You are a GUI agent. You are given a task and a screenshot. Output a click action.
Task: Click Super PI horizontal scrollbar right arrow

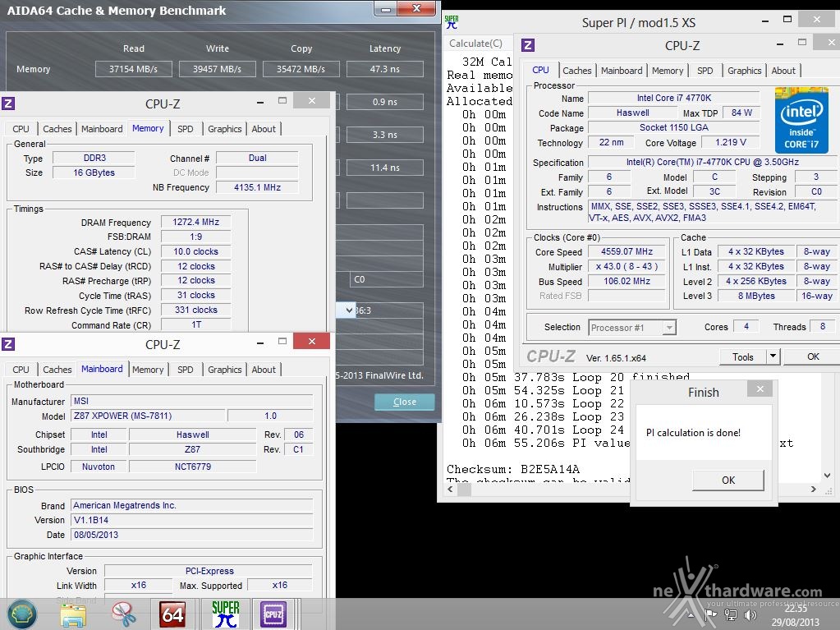pos(813,489)
